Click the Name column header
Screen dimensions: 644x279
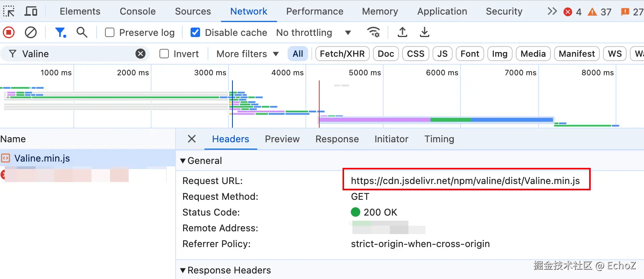(88, 139)
